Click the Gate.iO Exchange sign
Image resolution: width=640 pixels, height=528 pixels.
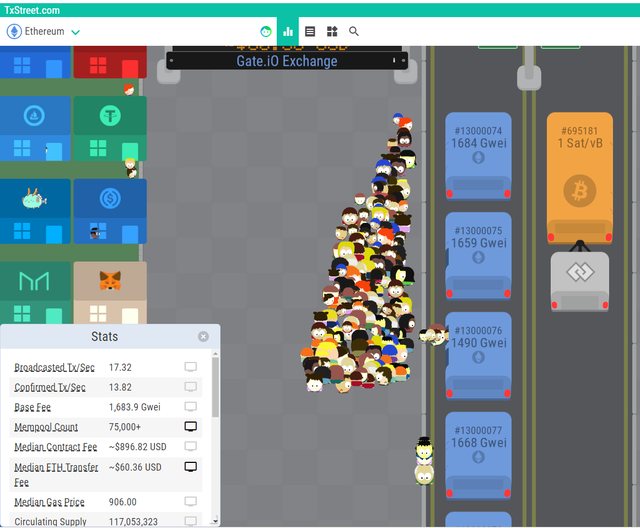(x=287, y=61)
